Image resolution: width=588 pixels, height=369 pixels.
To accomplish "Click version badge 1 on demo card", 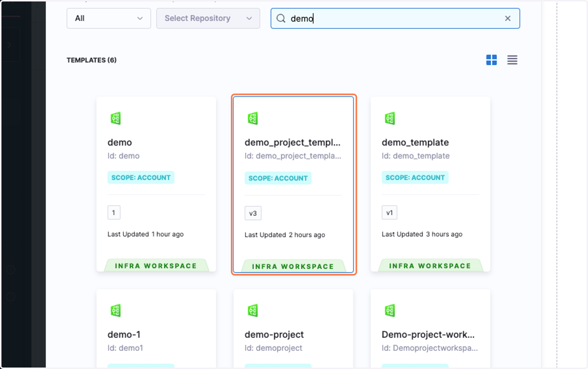I will click(114, 212).
